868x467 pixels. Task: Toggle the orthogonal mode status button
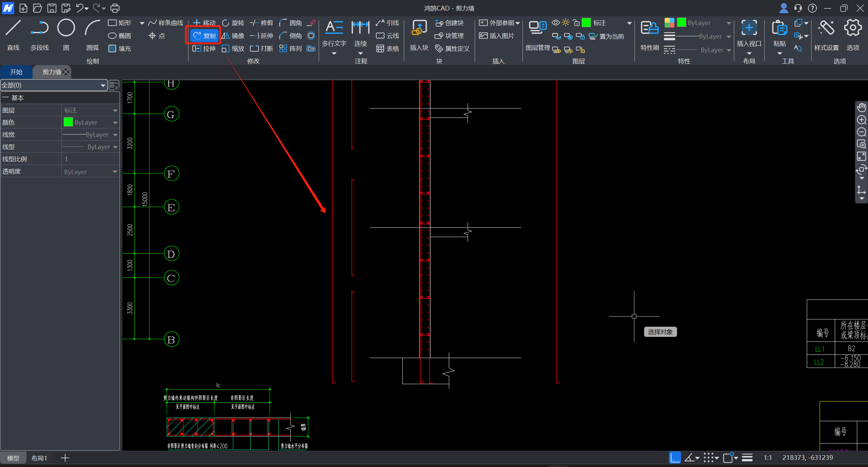pyautogui.click(x=675, y=458)
